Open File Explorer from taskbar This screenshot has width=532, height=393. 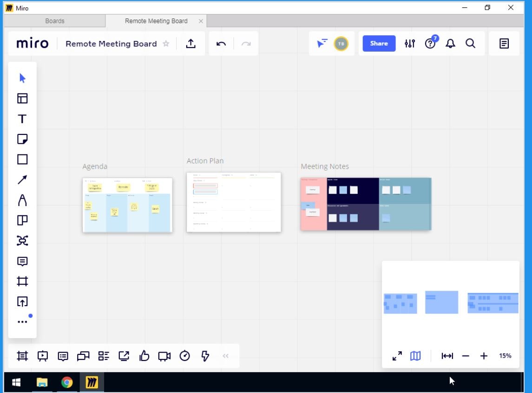click(x=42, y=382)
